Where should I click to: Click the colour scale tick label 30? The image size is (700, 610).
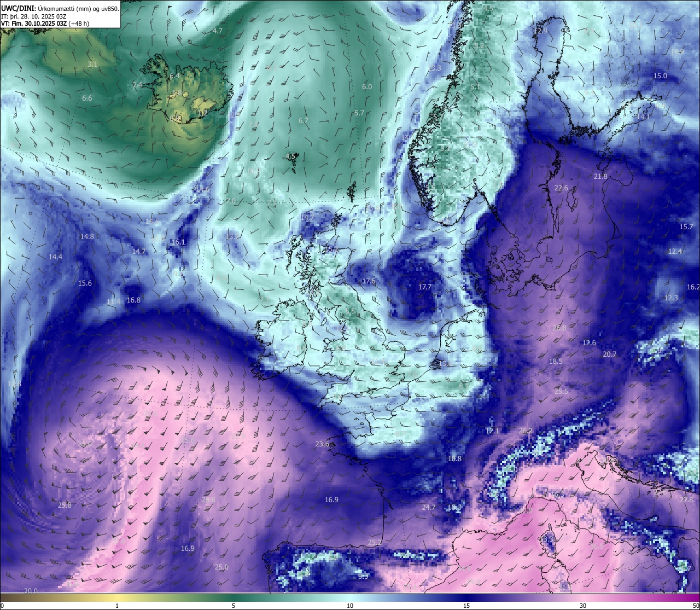pos(583,606)
